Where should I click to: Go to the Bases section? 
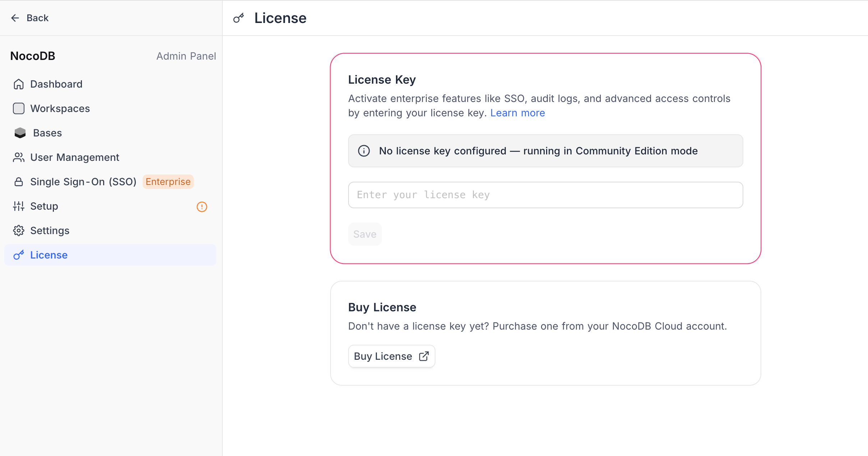[x=110, y=133]
